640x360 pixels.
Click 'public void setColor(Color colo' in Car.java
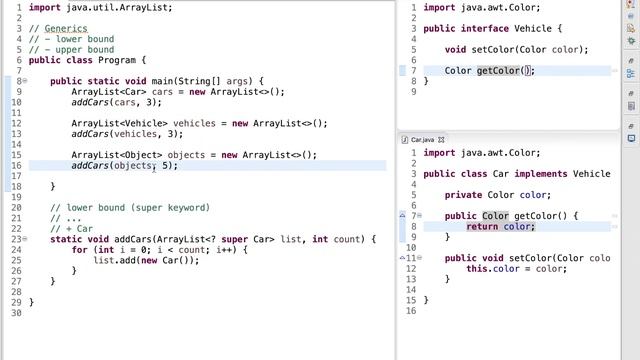tap(527, 258)
